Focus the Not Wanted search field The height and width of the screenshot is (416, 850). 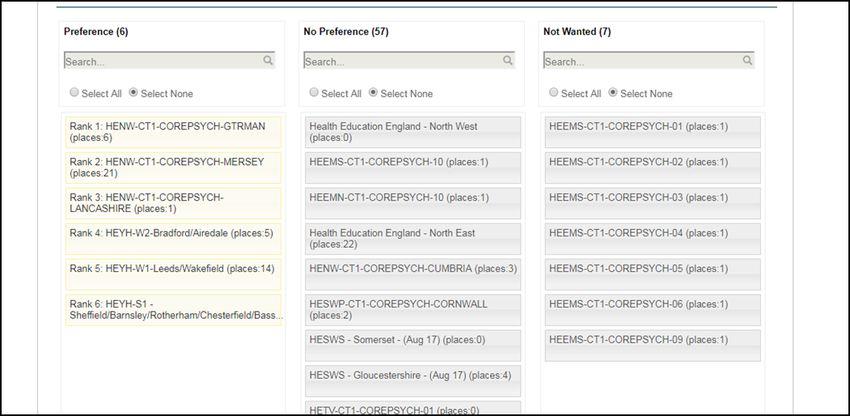coord(648,61)
